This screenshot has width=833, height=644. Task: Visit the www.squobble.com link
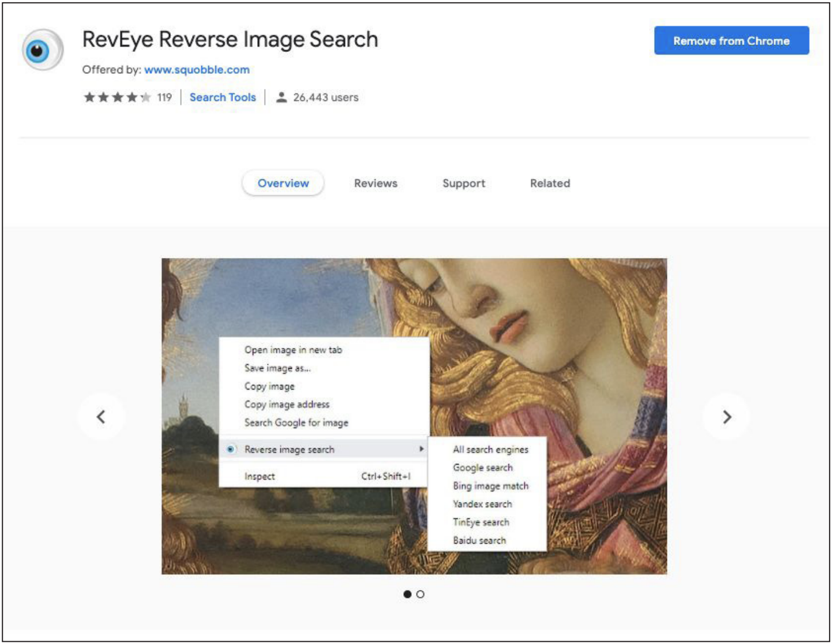[197, 70]
